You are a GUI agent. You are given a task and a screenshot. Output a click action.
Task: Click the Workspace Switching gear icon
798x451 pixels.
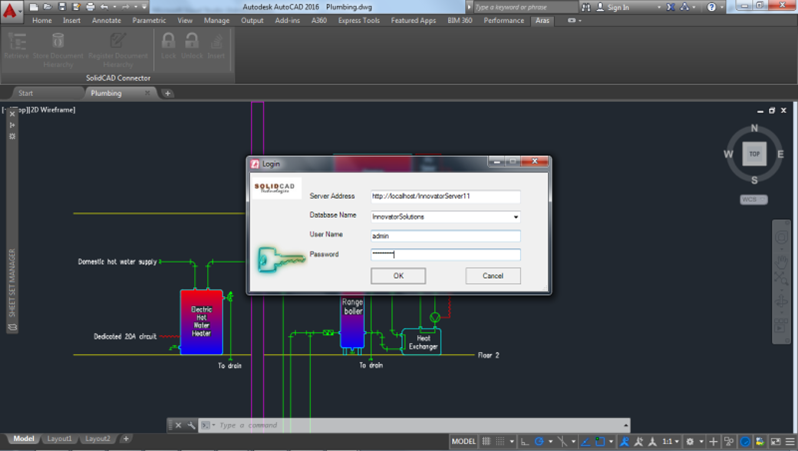(690, 441)
